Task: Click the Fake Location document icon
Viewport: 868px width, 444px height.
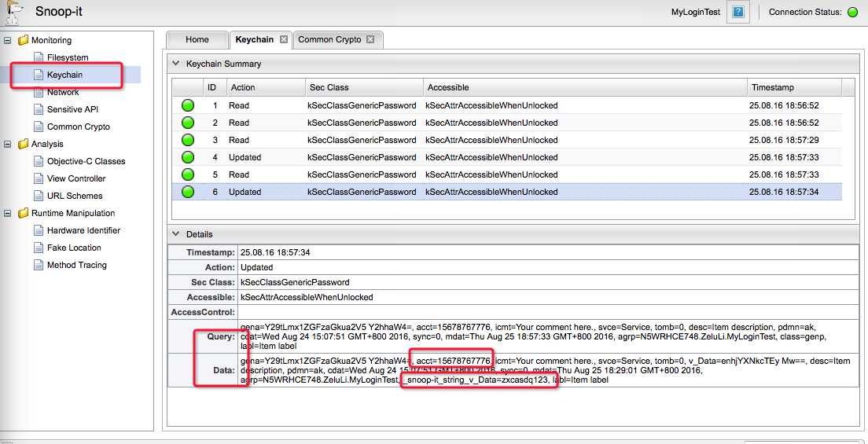Action: tap(38, 248)
